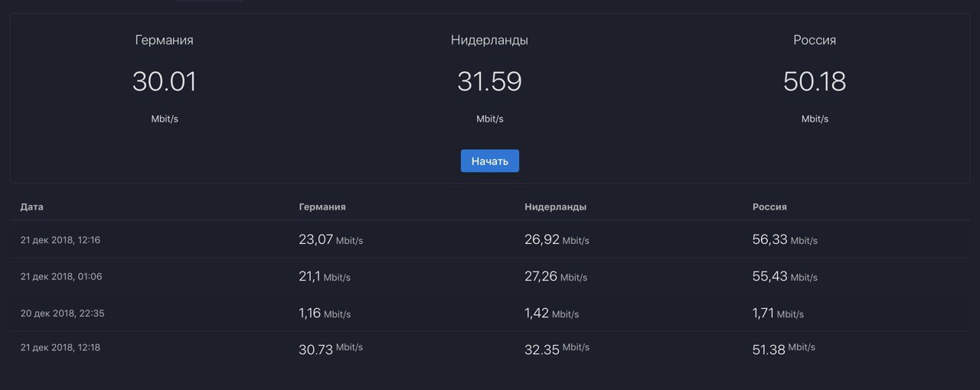
Task: Click the 32.35 Mbit/s cell
Action: (557, 349)
